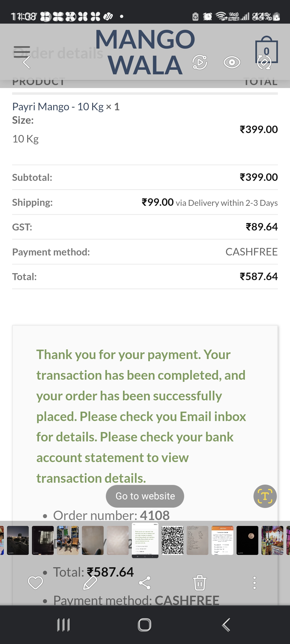
Task: Tap the rotate screen icon
Action: pos(264,63)
